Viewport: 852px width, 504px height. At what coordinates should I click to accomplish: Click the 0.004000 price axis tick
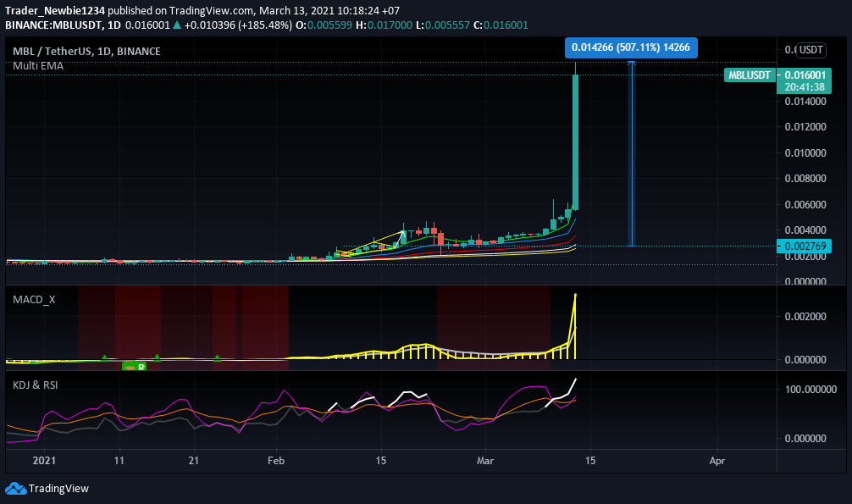[805, 230]
